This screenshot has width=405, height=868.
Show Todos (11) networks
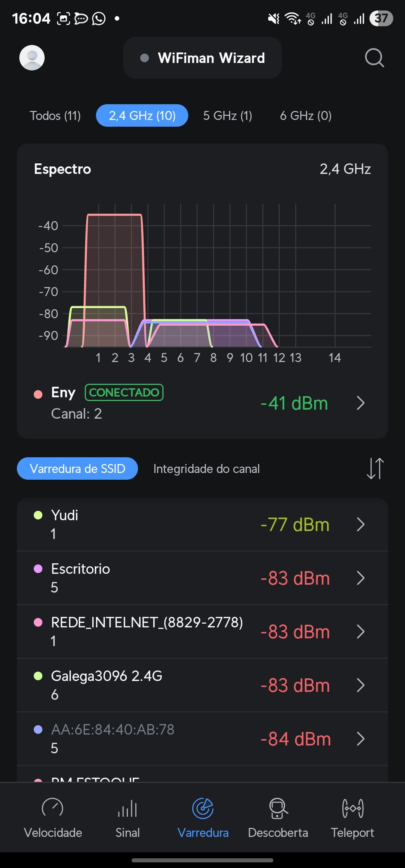[x=55, y=115]
